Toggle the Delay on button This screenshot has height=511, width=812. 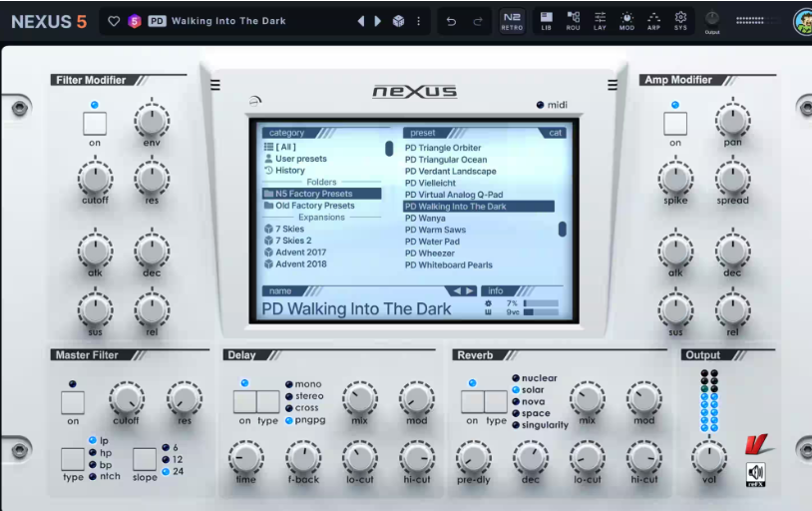pos(245,402)
